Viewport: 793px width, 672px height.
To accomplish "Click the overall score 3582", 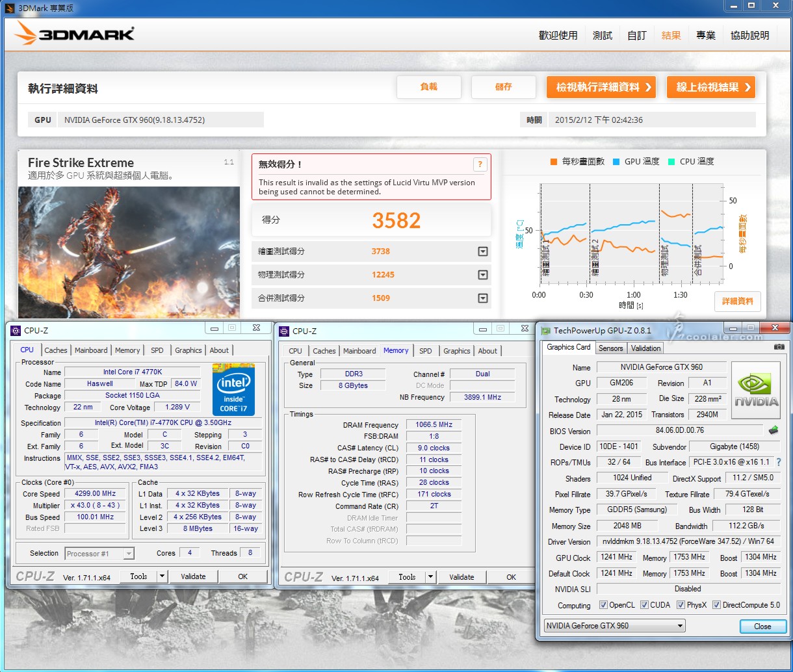I will pos(396,221).
